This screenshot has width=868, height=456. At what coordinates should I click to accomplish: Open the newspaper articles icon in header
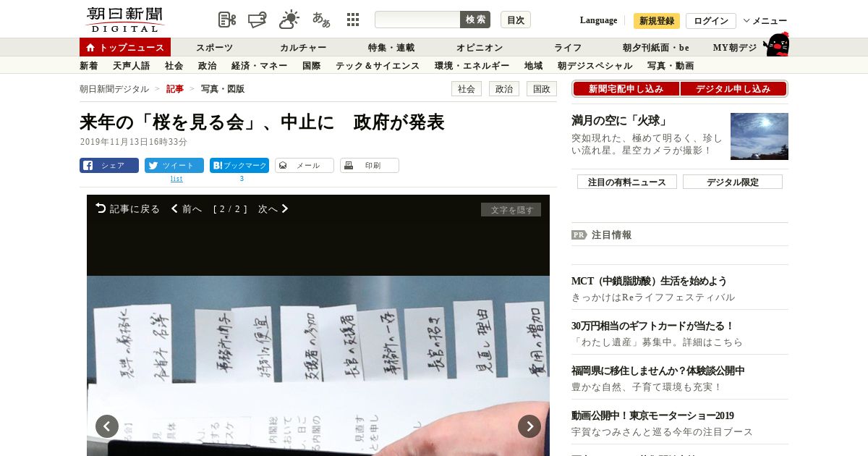(227, 20)
